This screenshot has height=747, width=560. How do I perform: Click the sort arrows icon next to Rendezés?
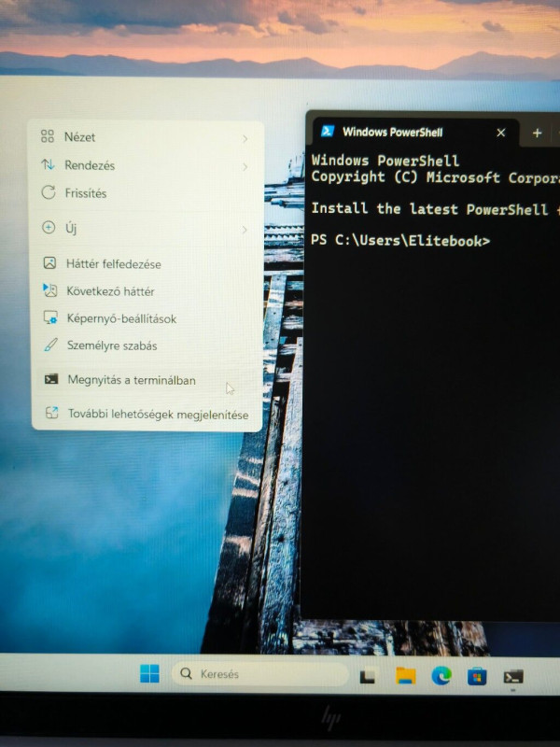49,164
